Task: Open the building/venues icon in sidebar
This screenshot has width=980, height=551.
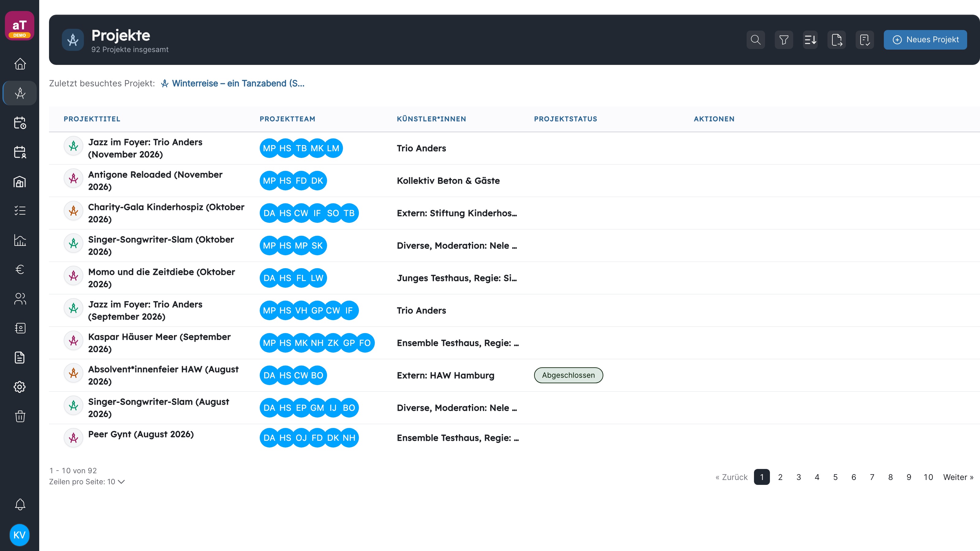Action: pyautogui.click(x=20, y=182)
